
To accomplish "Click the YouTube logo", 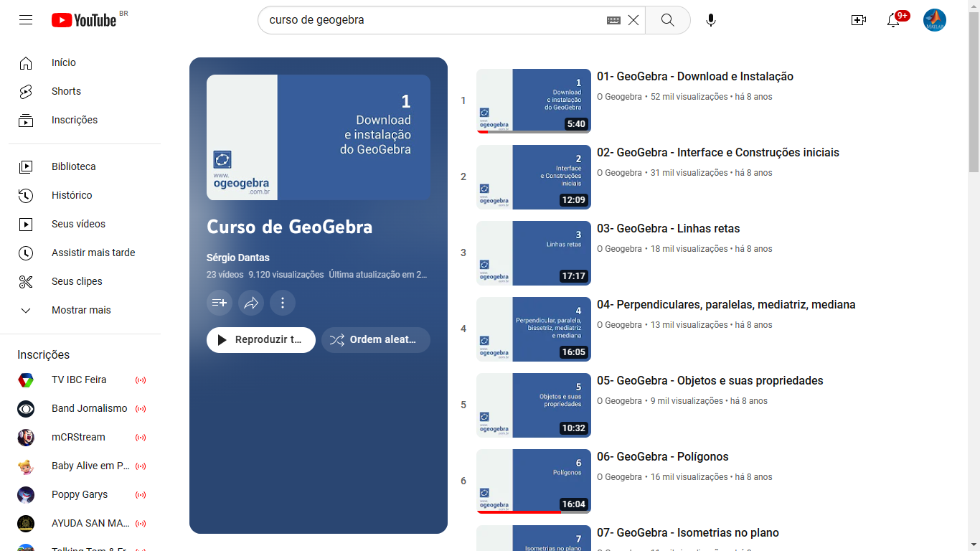I will pyautogui.click(x=84, y=20).
